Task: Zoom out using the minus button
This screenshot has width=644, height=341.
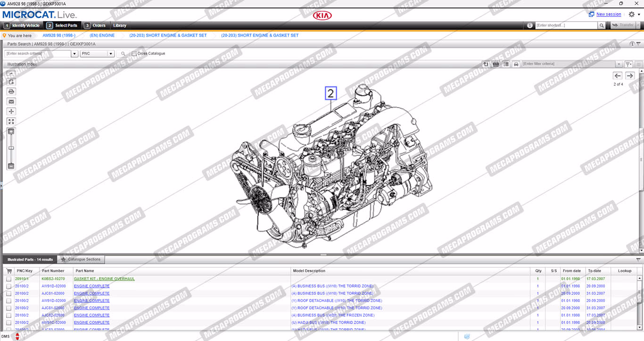Action: [x=11, y=166]
